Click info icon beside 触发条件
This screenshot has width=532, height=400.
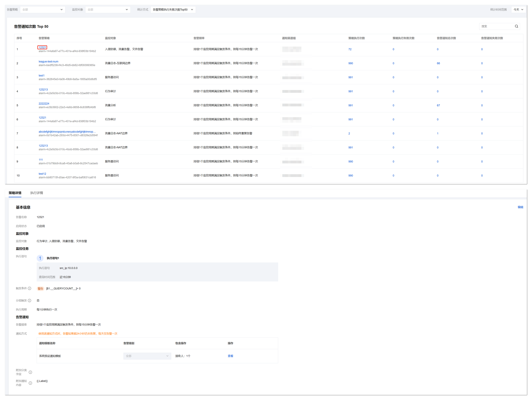coord(30,288)
